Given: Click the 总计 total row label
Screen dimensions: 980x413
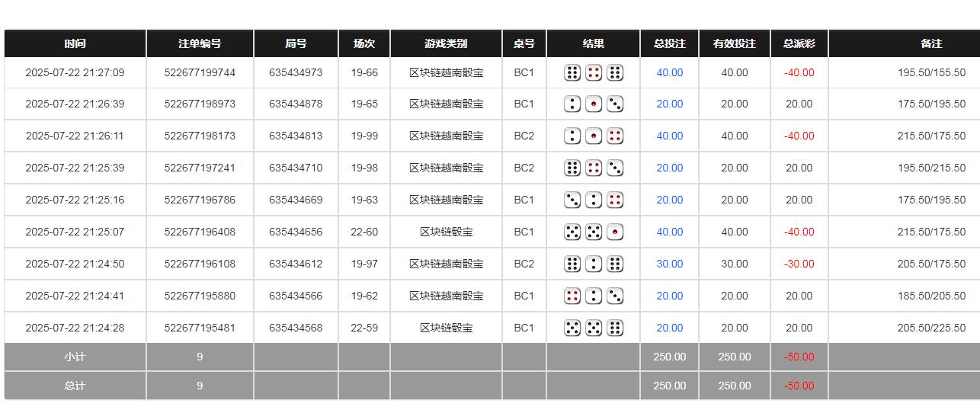Looking at the screenshot, I should 75,386.
